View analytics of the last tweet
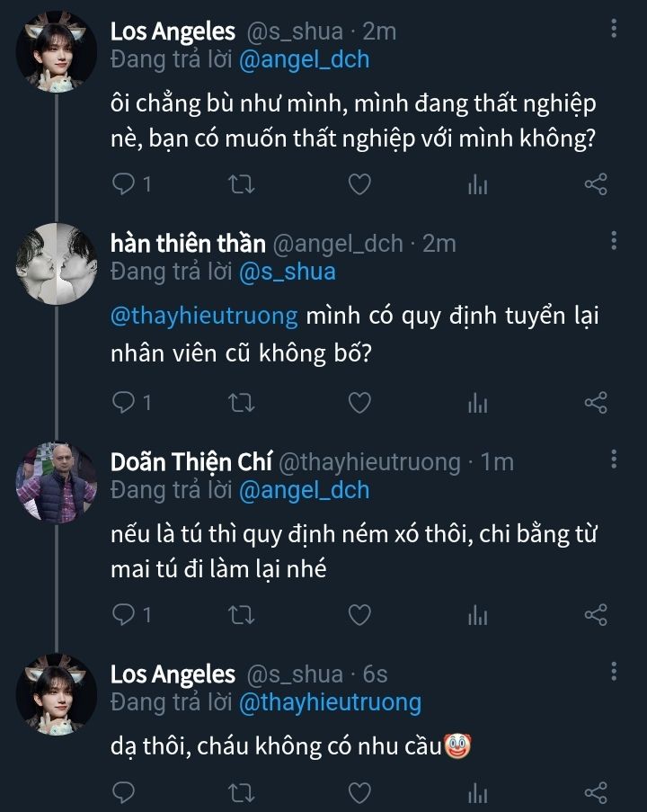 click(x=477, y=792)
